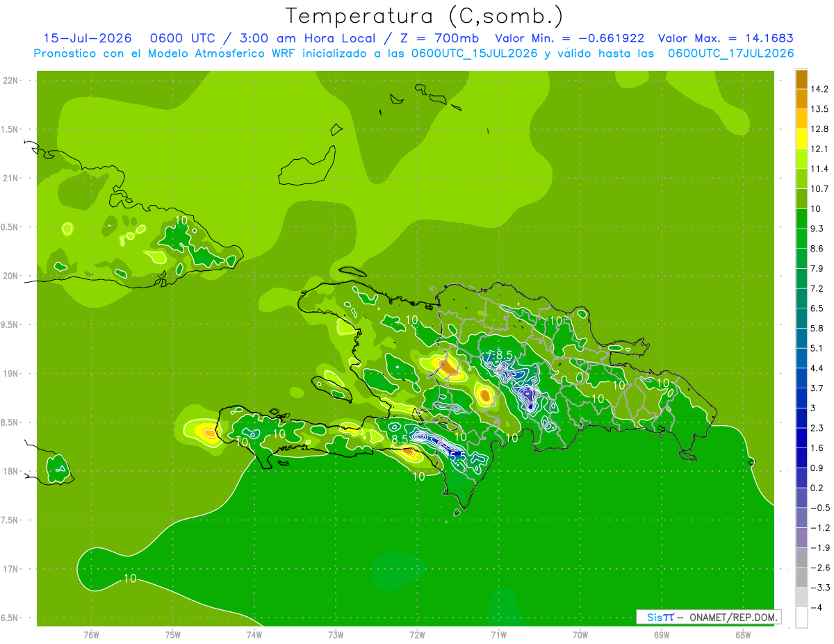Click the 'Valor Min. = -0.661922' text
Image resolution: width=834 pixels, height=644 pixels.
tap(569, 39)
